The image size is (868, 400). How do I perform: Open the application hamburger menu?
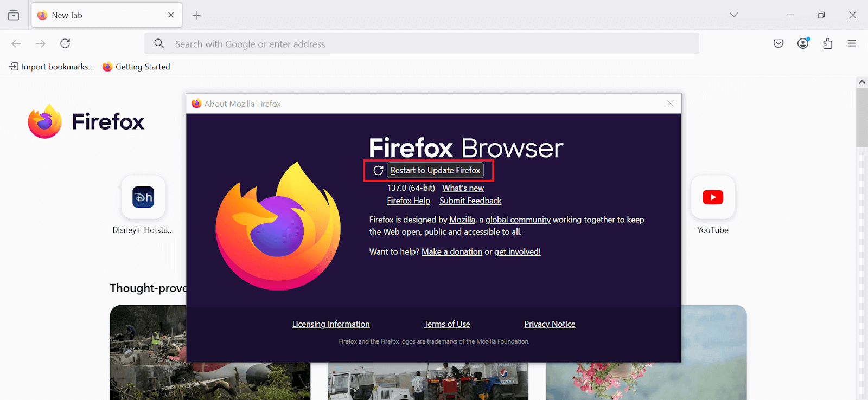(852, 43)
